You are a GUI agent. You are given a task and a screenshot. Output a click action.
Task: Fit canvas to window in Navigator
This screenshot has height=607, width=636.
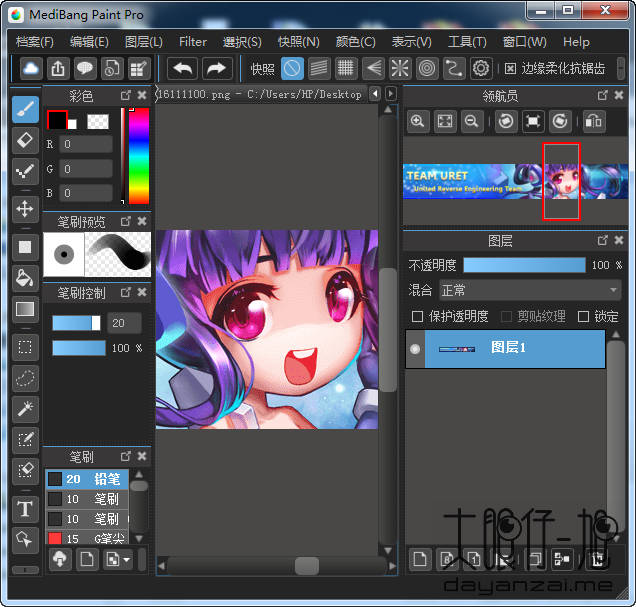point(445,121)
